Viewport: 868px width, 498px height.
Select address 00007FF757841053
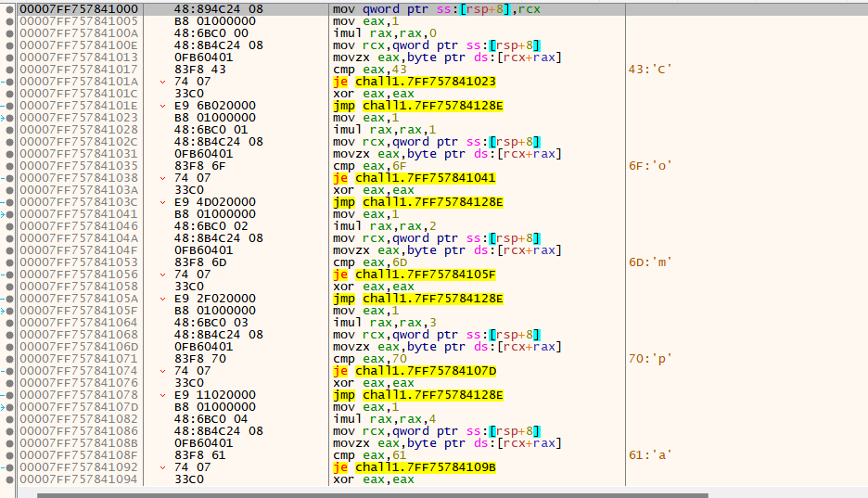tap(79, 262)
